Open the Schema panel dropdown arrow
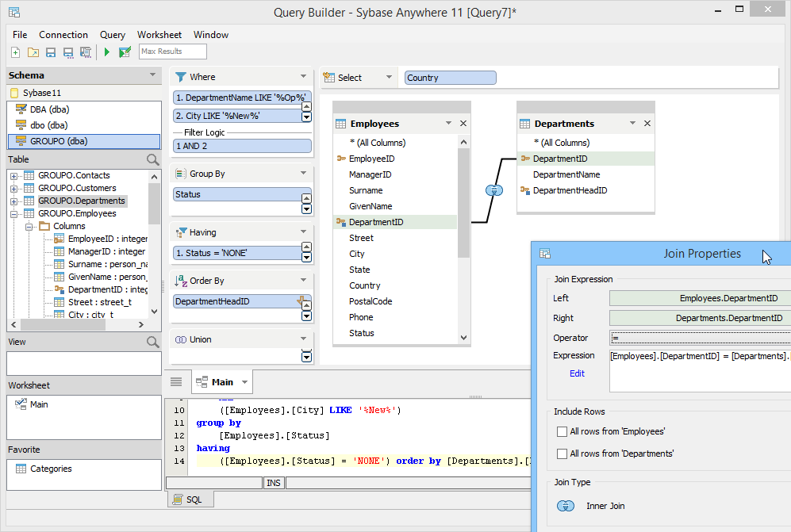The image size is (791, 532). tap(152, 75)
